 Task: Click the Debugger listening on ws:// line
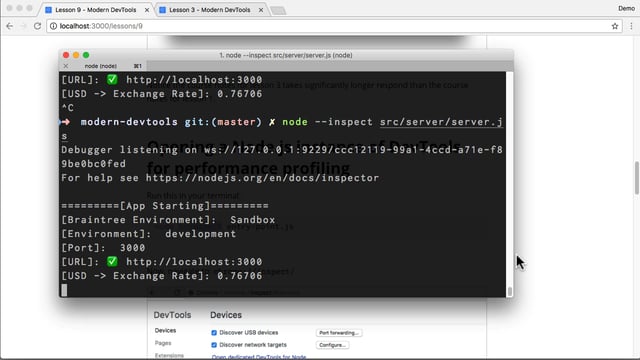[x=282, y=150]
